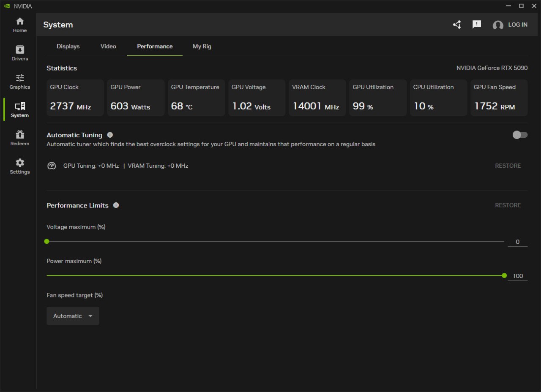Click the GPU Voltage 1.02 Volts card
This screenshot has height=392, width=541.
257,98
